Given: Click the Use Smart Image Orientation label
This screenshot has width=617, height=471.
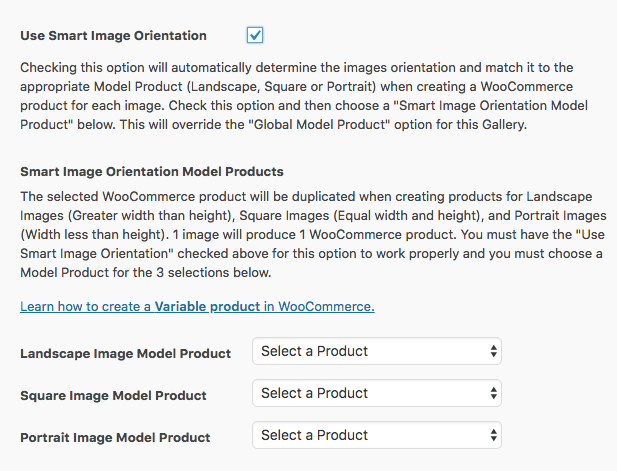Looking at the screenshot, I should (x=113, y=36).
